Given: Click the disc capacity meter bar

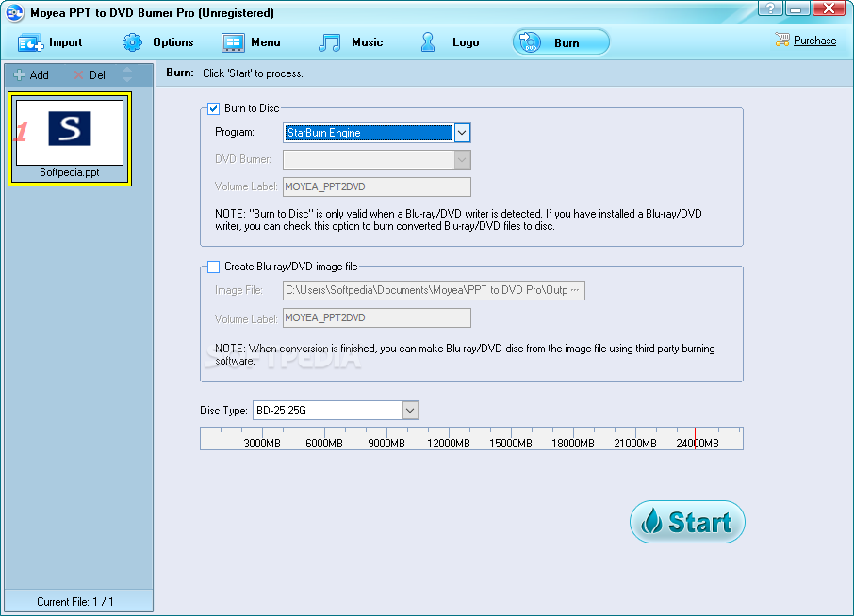Looking at the screenshot, I should click(471, 439).
